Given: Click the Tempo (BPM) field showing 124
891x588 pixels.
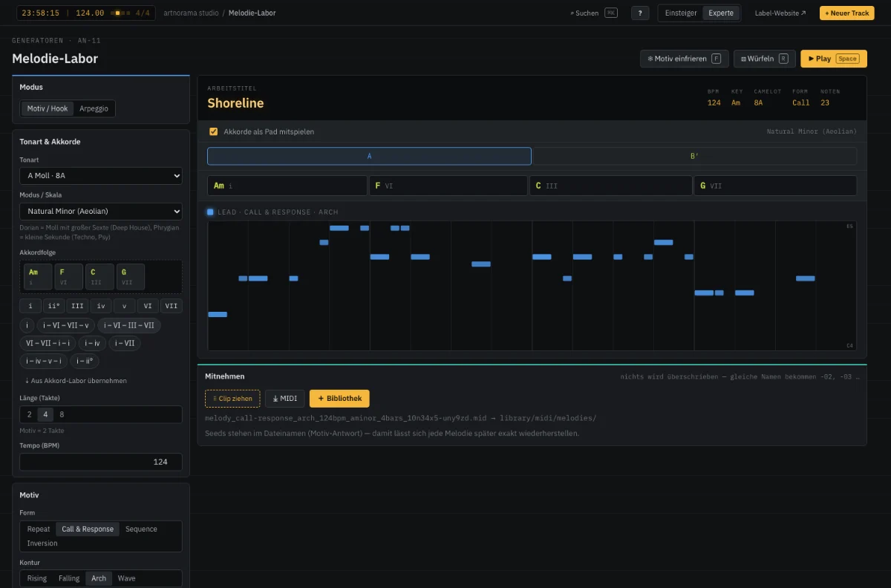Looking at the screenshot, I should 101,462.
